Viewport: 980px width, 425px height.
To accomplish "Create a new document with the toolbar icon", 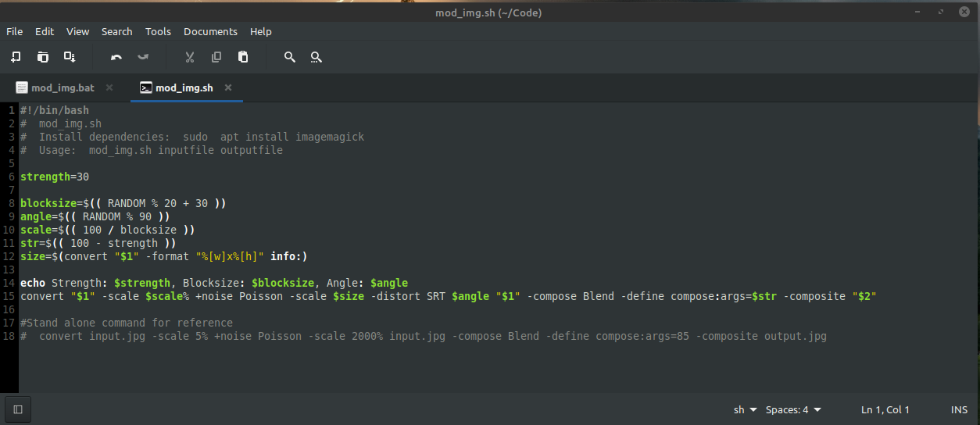I will (x=16, y=57).
